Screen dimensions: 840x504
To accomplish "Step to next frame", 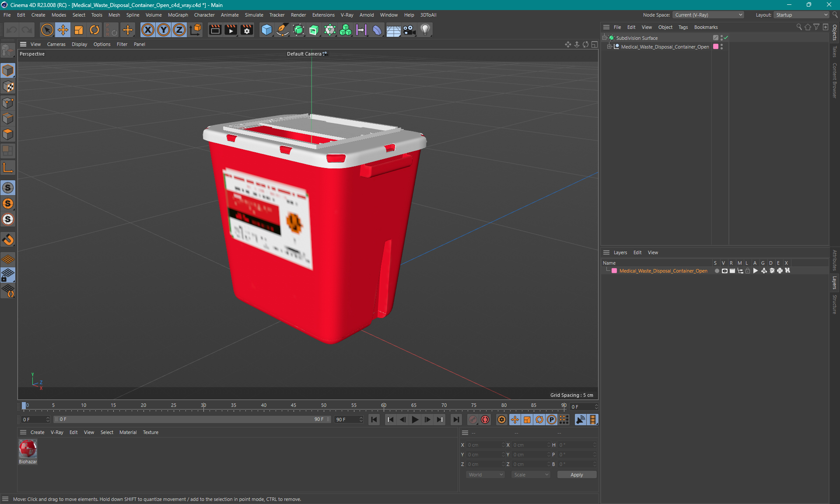I will coord(427,420).
